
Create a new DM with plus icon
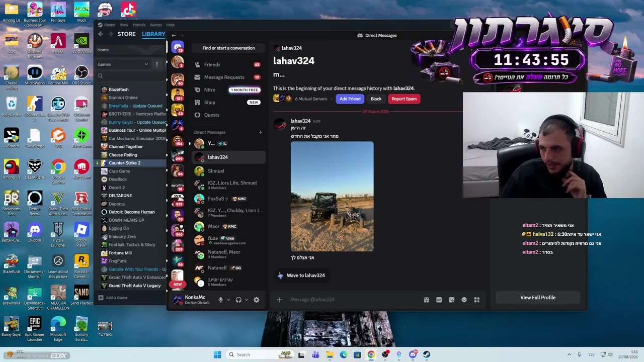pos(260,132)
